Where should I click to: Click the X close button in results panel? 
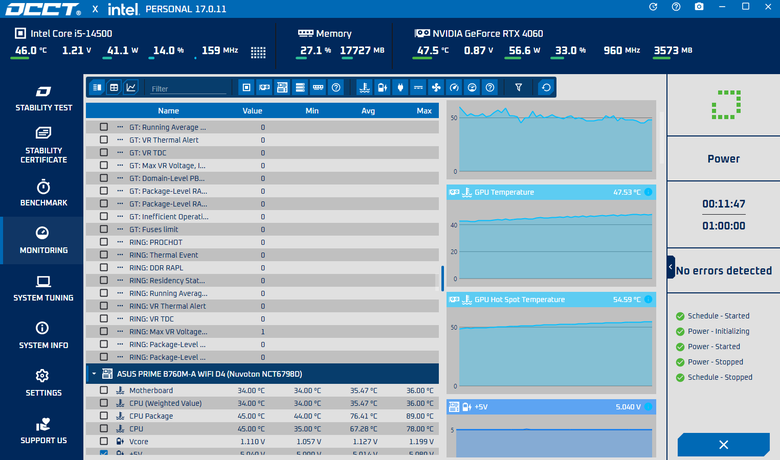click(x=723, y=445)
